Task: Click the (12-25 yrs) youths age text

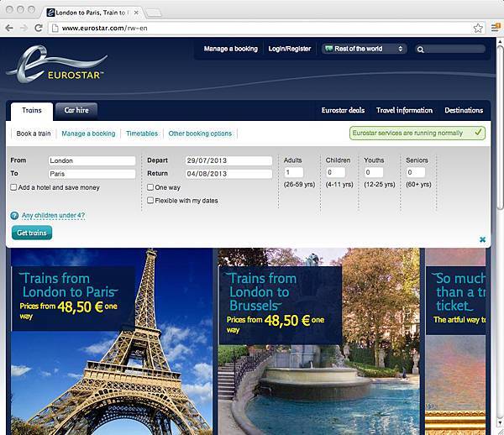Action: point(380,185)
